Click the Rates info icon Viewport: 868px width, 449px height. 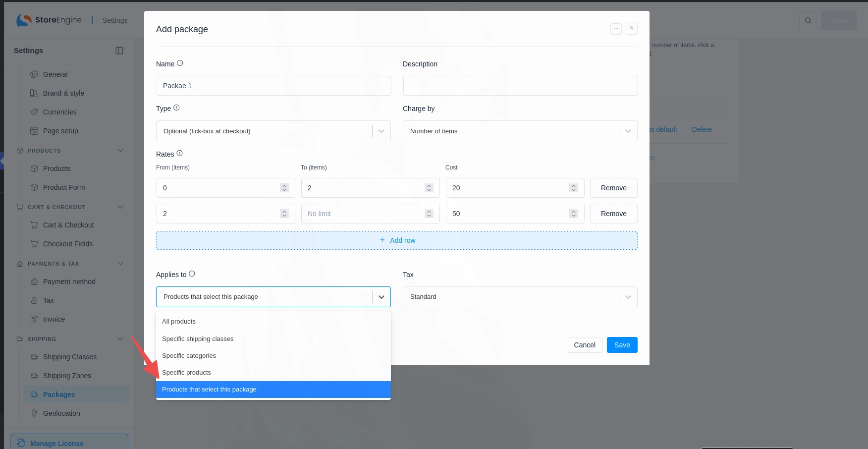(179, 154)
